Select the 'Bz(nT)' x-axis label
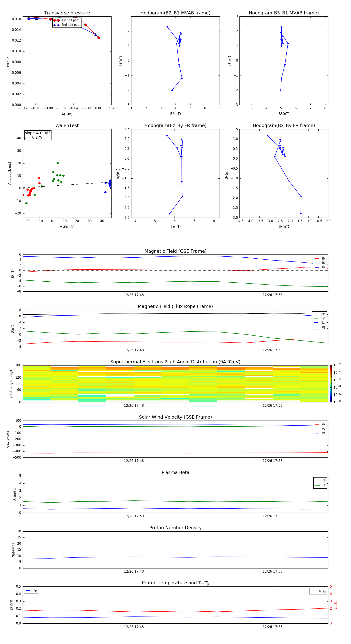The width and height of the screenshot is (351, 644). tap(175, 227)
